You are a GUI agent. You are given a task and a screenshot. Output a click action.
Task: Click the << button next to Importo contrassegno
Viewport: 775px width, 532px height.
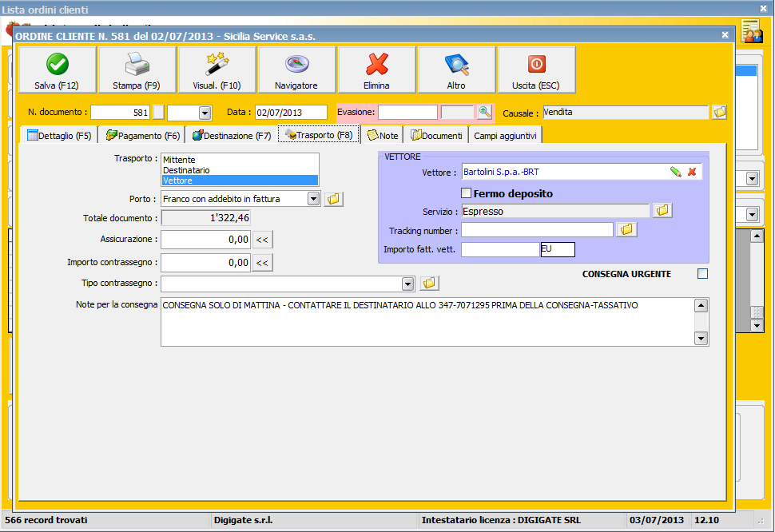click(262, 263)
